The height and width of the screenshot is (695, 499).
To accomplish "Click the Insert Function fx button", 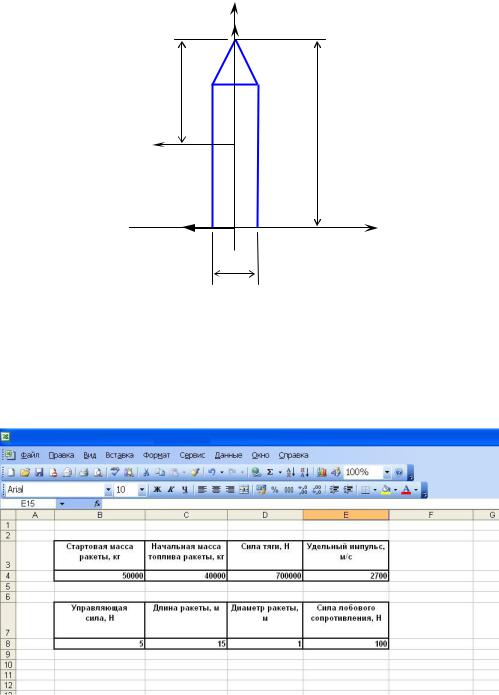I will coord(97,504).
